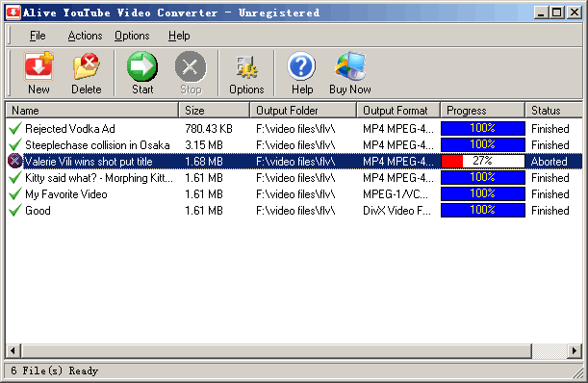Click the green Start arrow icon
588x383 pixels.
tap(142, 66)
